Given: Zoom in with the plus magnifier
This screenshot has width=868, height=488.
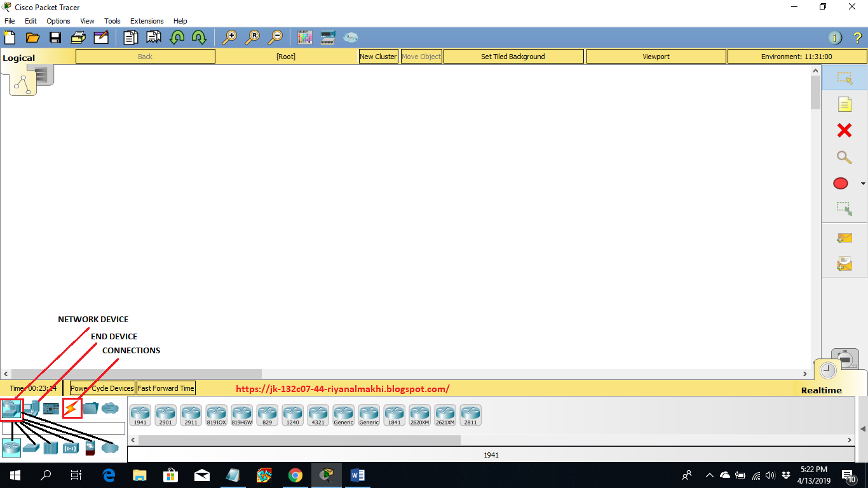Looking at the screenshot, I should pos(229,37).
